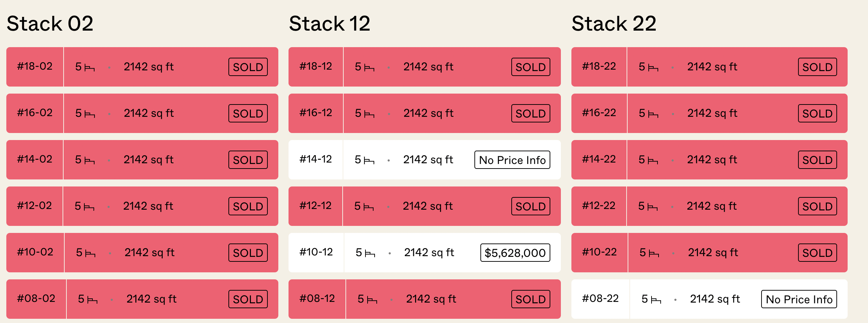Click the bed icon in row #18-22

click(653, 68)
